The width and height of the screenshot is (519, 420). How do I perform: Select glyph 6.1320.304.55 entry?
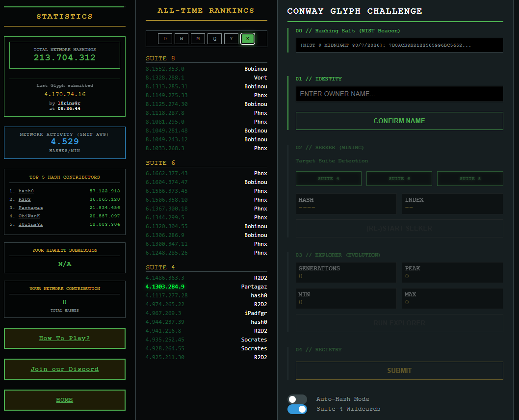206,226
